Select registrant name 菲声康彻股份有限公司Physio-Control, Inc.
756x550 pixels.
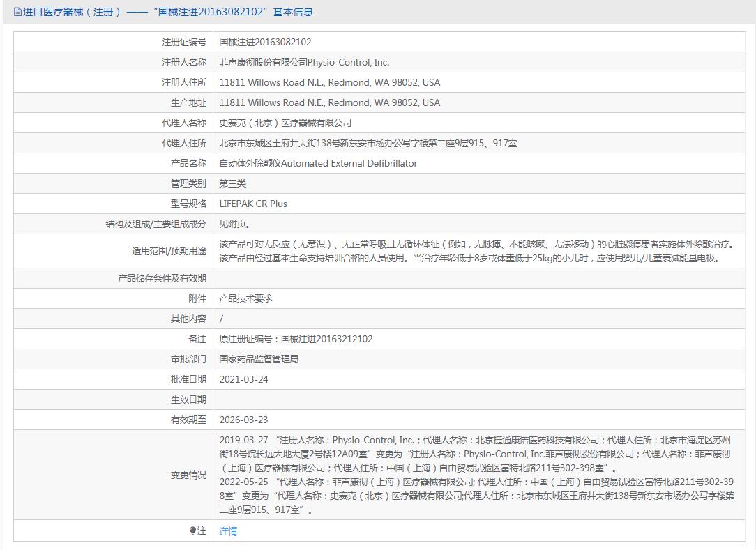(304, 62)
